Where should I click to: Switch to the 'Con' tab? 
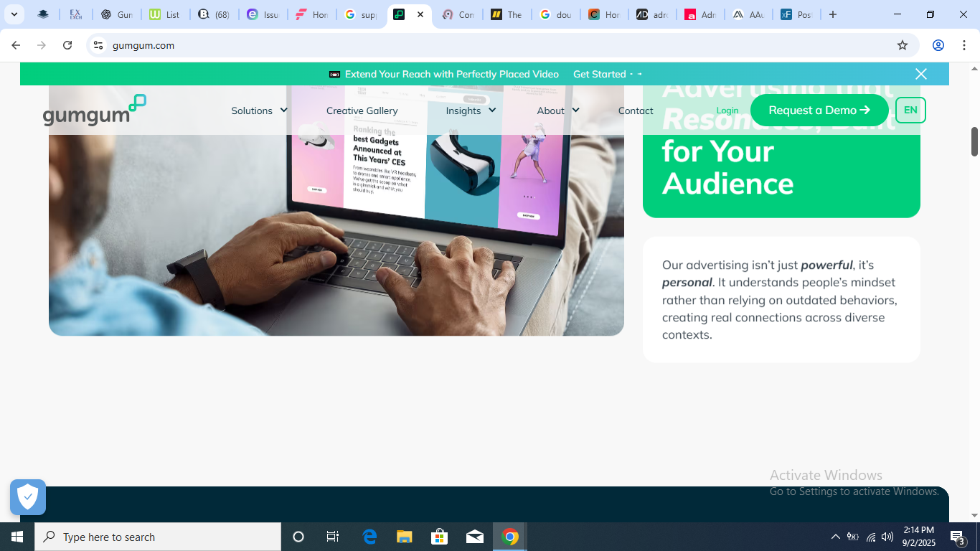pyautogui.click(x=458, y=14)
